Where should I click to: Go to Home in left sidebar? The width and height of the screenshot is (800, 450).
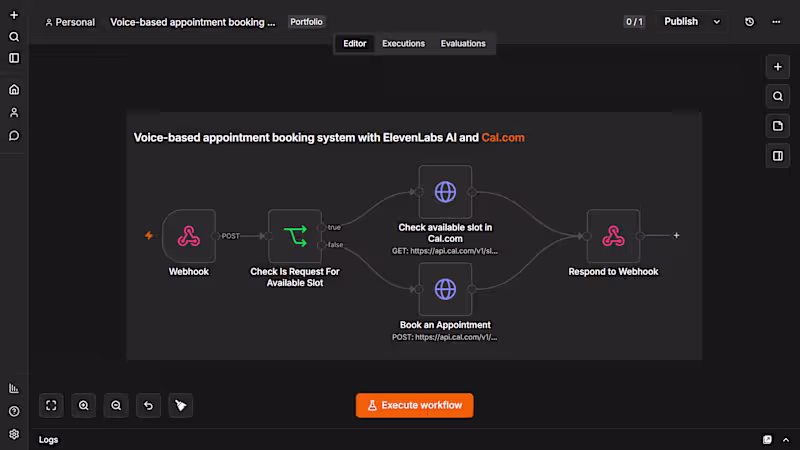[x=14, y=89]
